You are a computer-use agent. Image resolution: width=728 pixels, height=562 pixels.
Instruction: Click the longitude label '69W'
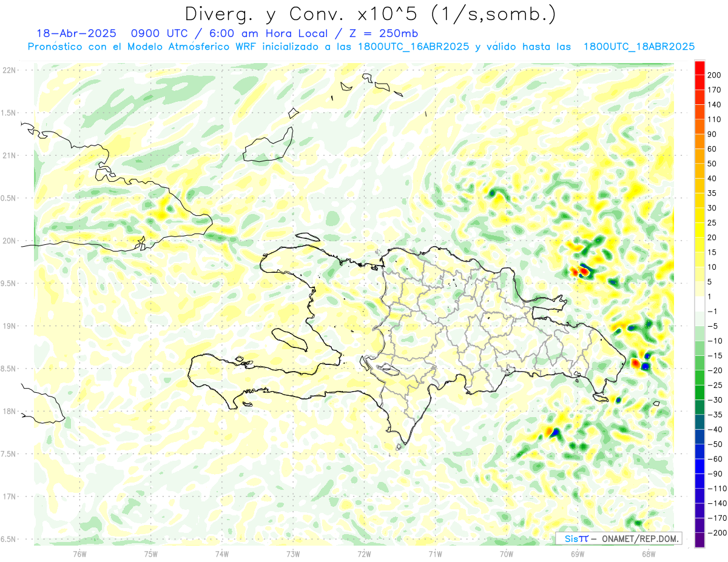point(577,554)
